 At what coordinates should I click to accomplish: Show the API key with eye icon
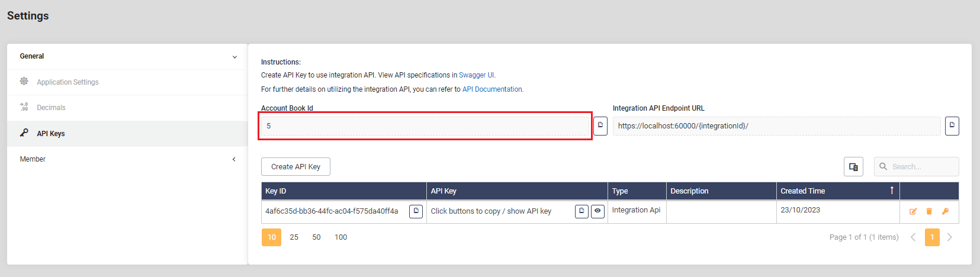tap(597, 211)
